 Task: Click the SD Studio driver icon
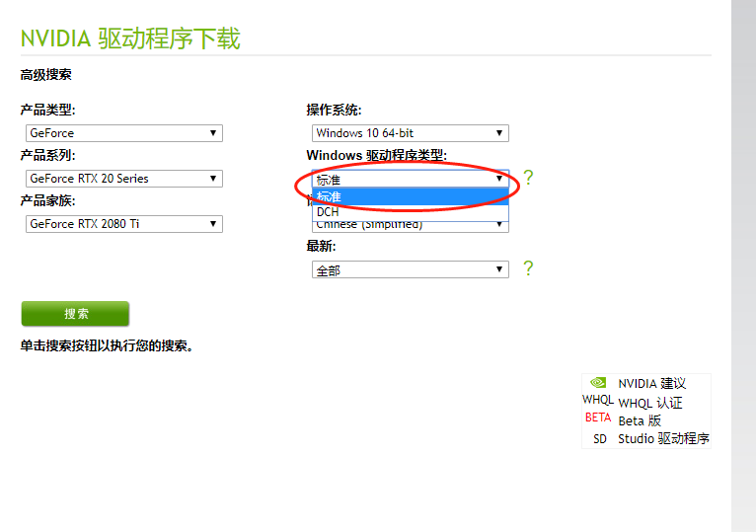pos(600,439)
